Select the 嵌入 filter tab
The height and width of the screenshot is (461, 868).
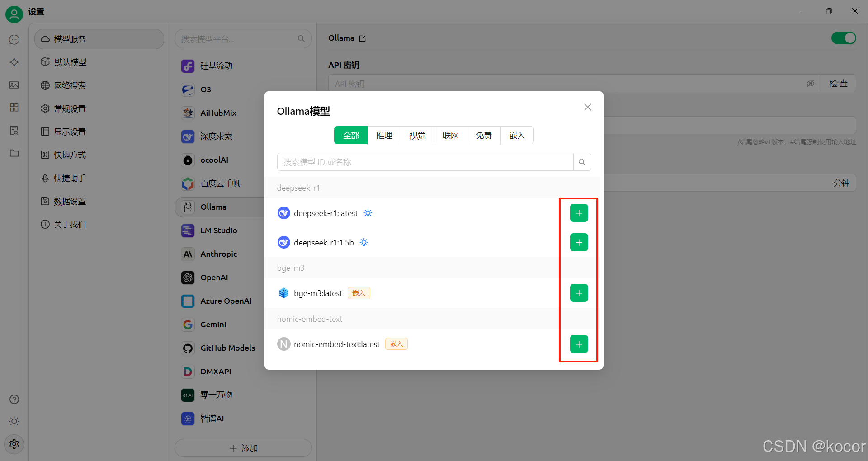[517, 135]
